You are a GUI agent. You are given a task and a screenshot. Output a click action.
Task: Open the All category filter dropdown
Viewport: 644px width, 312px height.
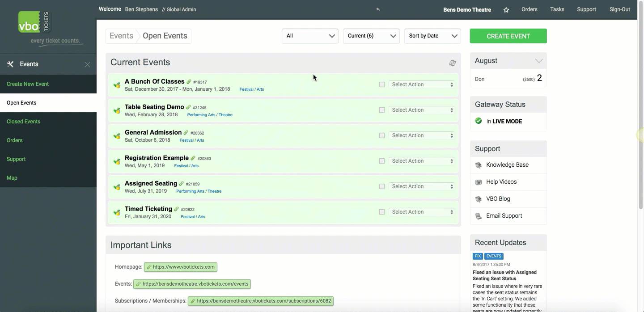pos(310,36)
